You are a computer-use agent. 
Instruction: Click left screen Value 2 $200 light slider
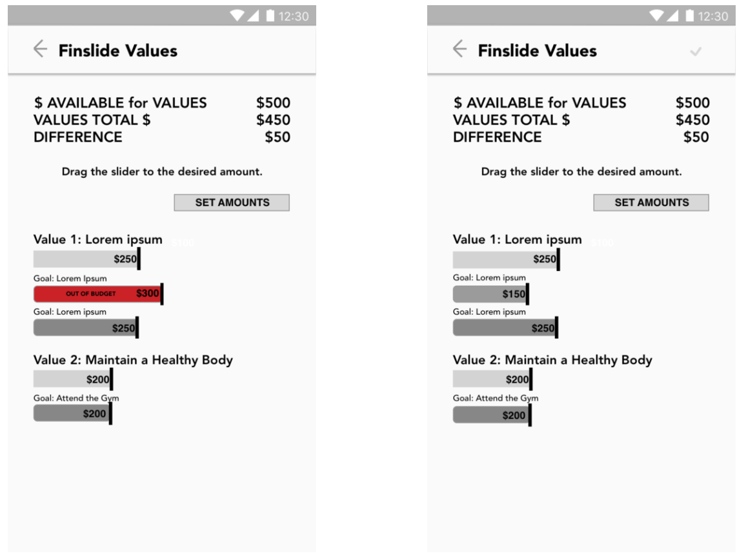74,379
